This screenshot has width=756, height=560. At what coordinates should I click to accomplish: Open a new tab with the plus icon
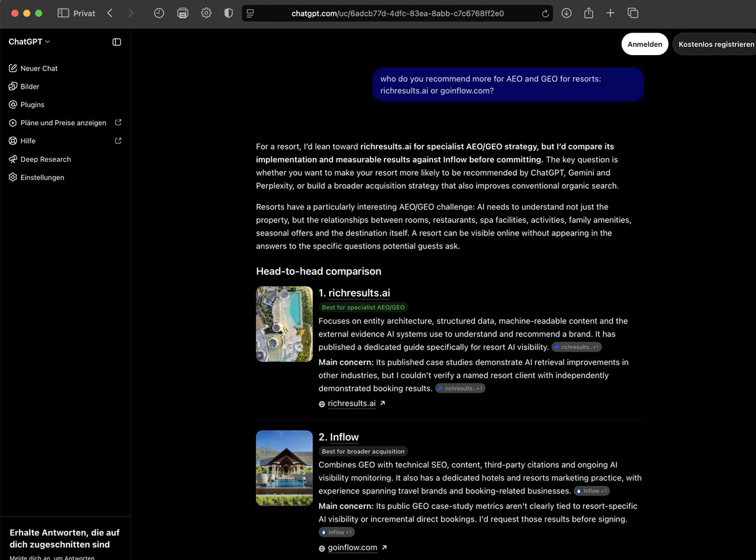pos(610,13)
